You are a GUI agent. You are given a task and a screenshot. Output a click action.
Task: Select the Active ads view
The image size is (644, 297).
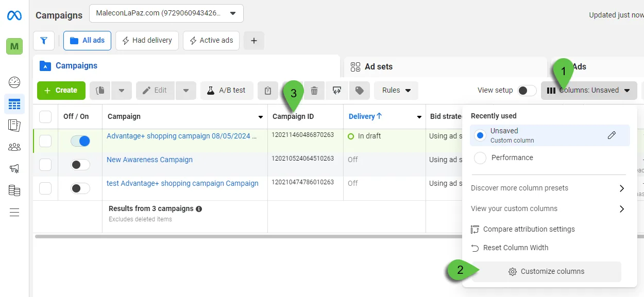pos(211,40)
